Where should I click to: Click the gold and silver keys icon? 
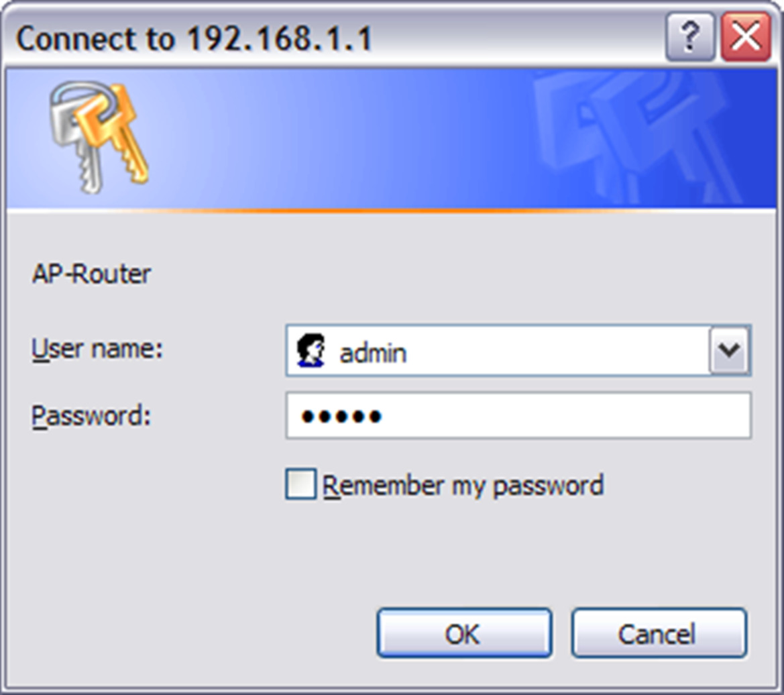coord(99,138)
